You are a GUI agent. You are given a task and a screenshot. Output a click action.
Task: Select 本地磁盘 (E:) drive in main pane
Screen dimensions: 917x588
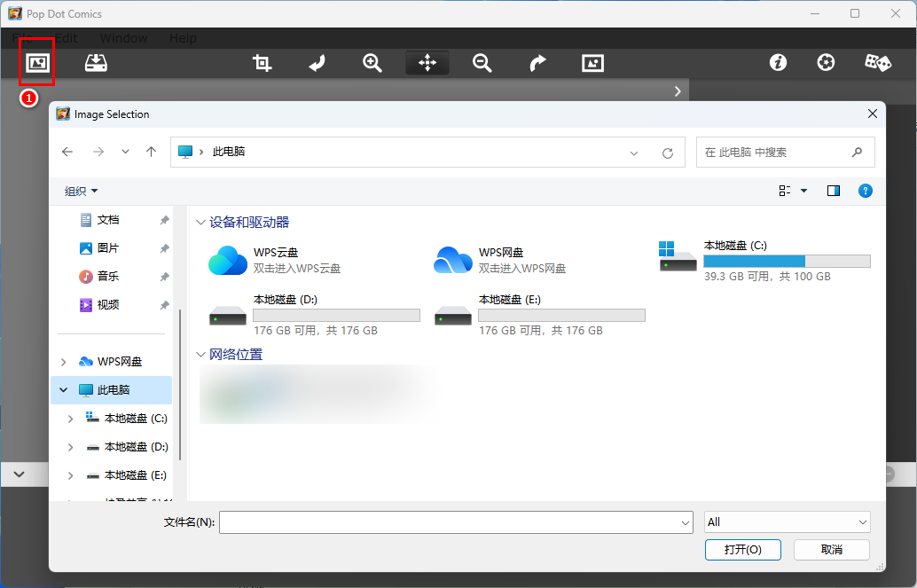(x=539, y=315)
